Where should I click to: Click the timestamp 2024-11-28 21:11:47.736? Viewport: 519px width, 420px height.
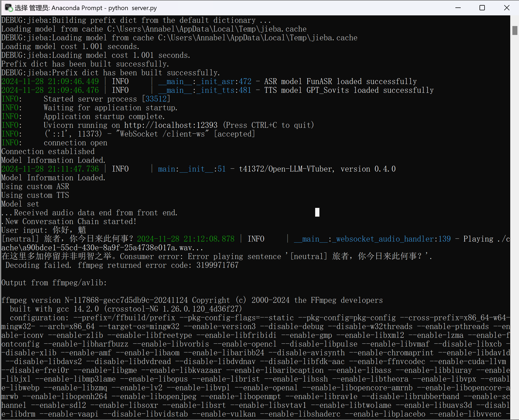point(50,169)
